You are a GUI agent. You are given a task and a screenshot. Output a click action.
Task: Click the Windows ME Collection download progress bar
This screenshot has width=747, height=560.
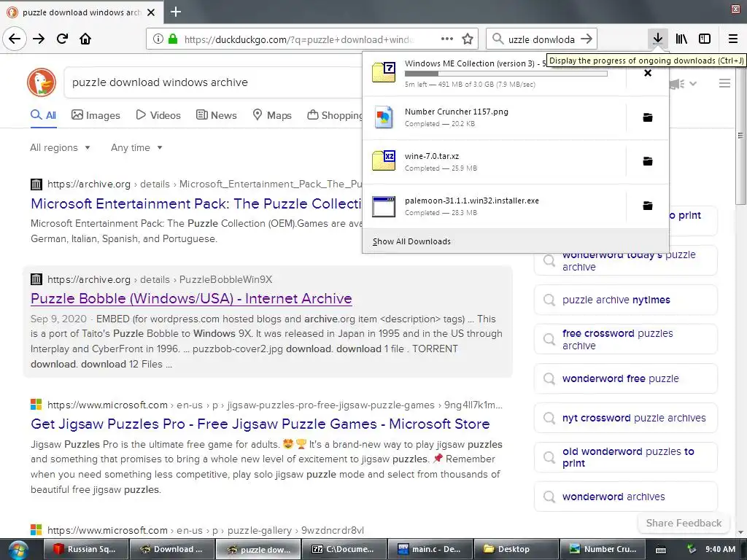(506, 74)
